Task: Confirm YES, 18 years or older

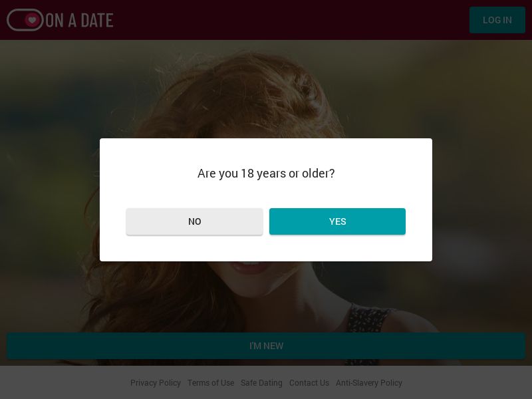Action: click(337, 221)
